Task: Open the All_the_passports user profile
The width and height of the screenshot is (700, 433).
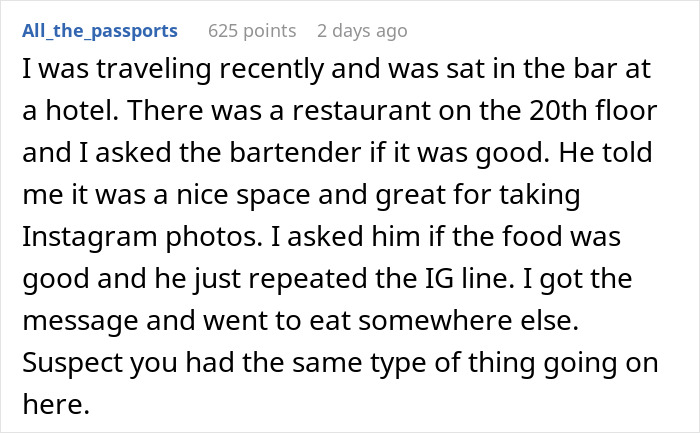Action: 100,31
